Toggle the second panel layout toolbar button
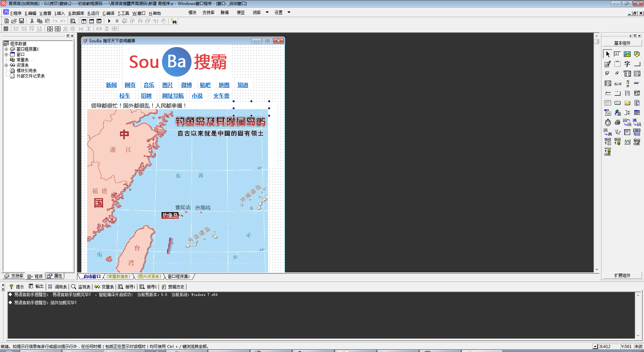644x352 pixels. 92,21
